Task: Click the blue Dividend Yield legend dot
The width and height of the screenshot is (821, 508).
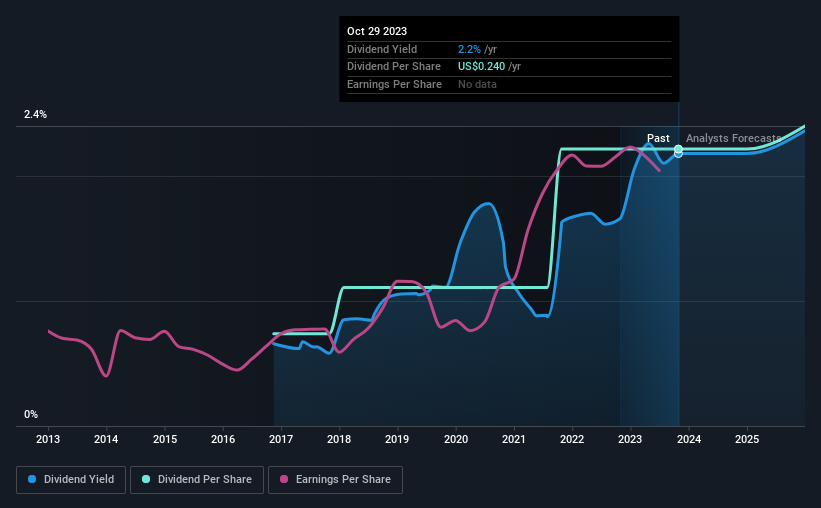Action: (x=32, y=479)
